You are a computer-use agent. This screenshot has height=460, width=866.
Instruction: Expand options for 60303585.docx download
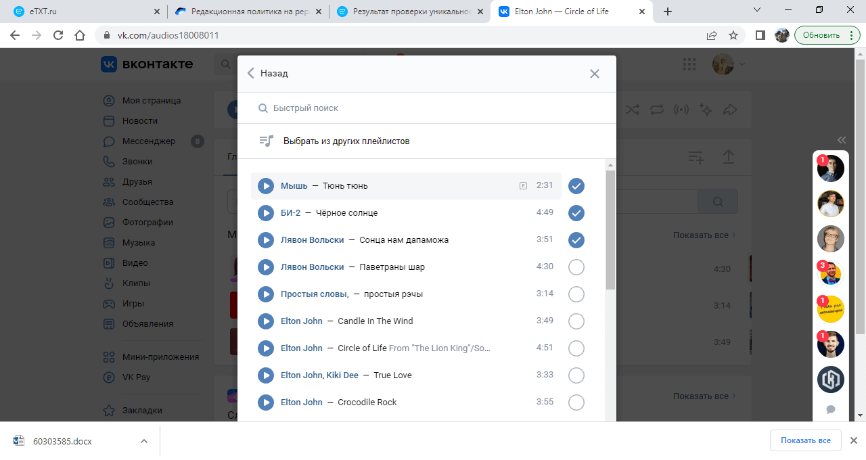pyautogui.click(x=144, y=441)
